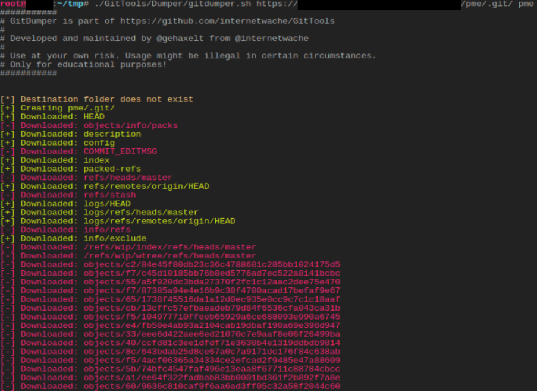Screen dimensions: 537x392
Task: Open the GitTools GitHub URL in the banner
Action: click(227, 21)
